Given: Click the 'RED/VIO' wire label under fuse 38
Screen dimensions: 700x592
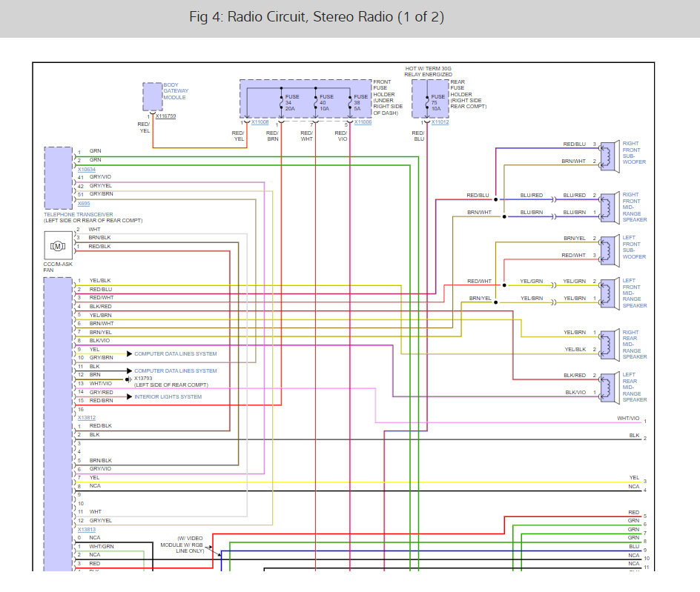Looking at the screenshot, I should pos(341,136).
